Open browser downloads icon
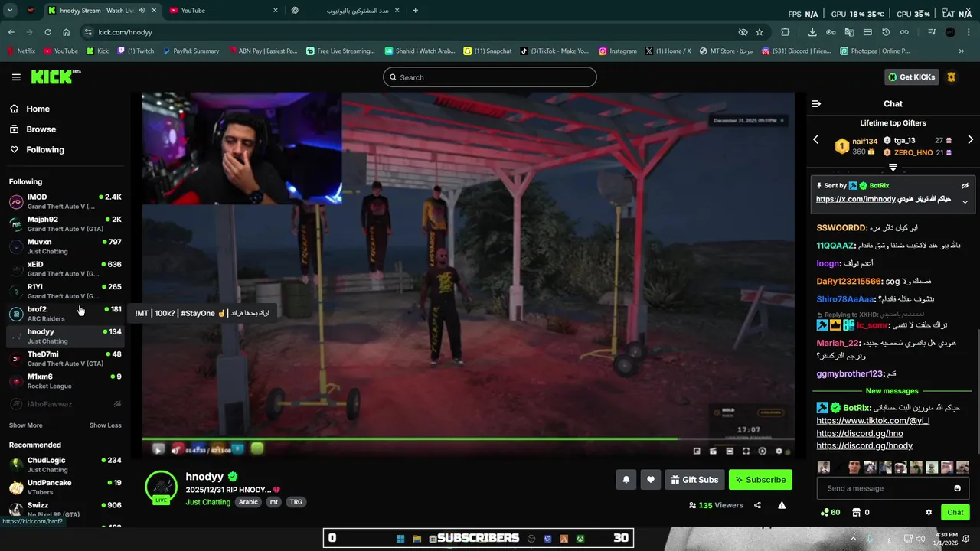 coord(812,32)
